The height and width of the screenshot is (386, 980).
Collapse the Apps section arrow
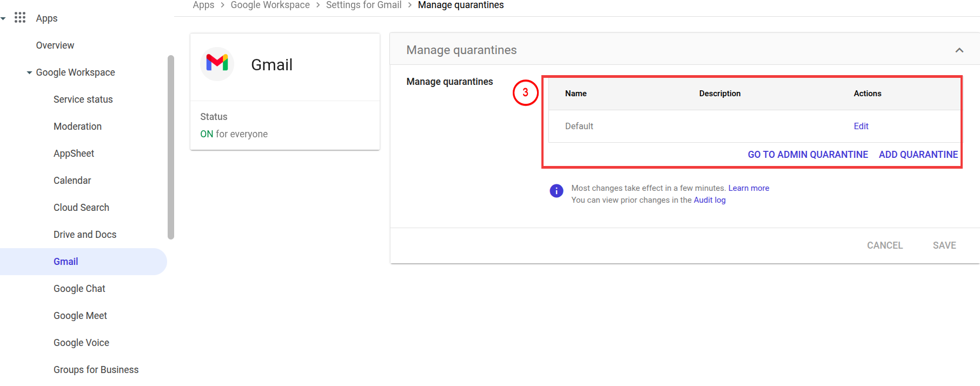coord(3,18)
